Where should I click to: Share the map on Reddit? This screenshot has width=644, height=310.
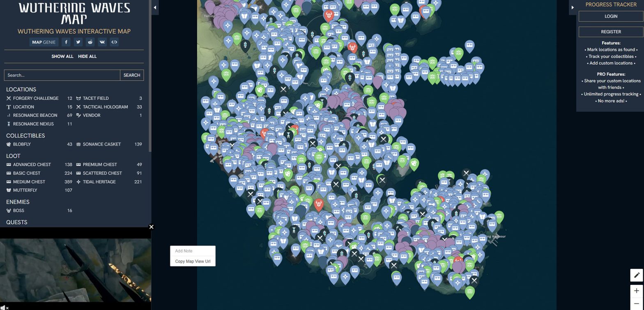point(90,42)
